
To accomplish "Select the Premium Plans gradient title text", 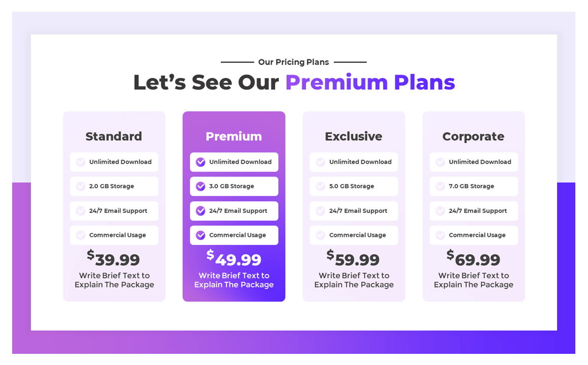I will 371,82.
